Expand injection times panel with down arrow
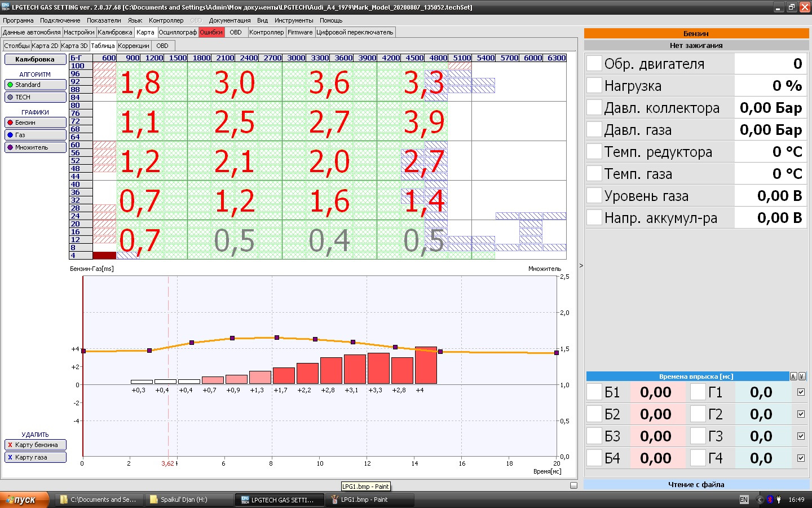 click(802, 376)
